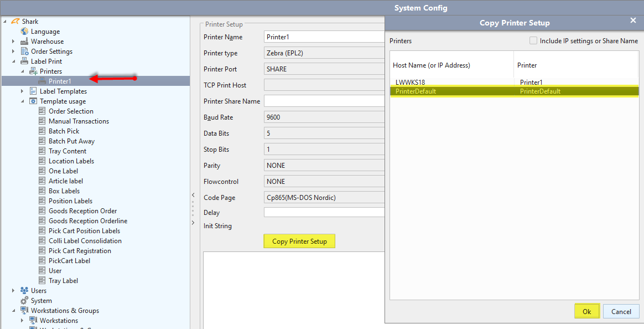Image resolution: width=644 pixels, height=329 pixels.
Task: Click the Printers node icon
Action: pyautogui.click(x=33, y=71)
